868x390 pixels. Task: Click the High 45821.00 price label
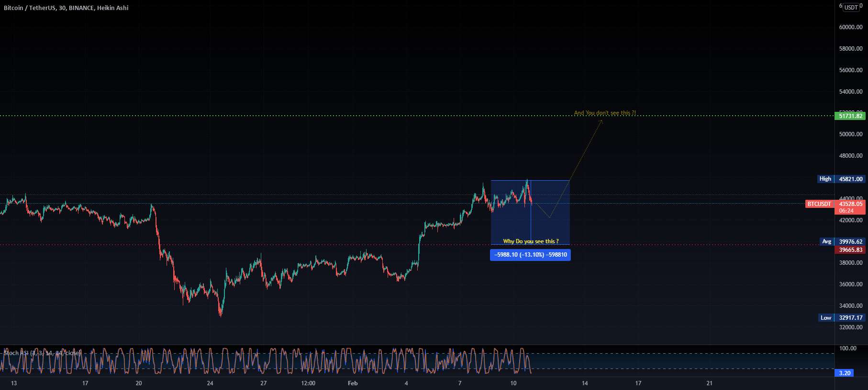click(x=841, y=179)
